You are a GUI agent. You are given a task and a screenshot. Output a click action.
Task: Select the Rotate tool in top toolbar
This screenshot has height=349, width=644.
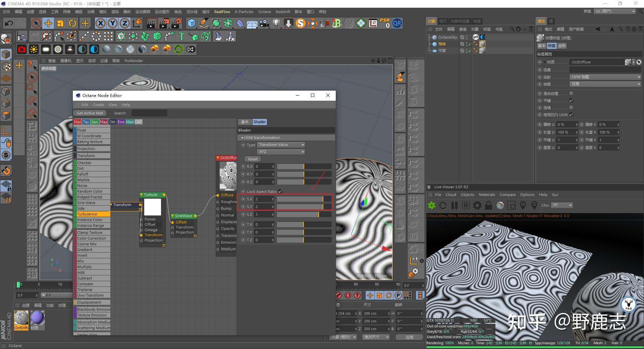[72, 23]
